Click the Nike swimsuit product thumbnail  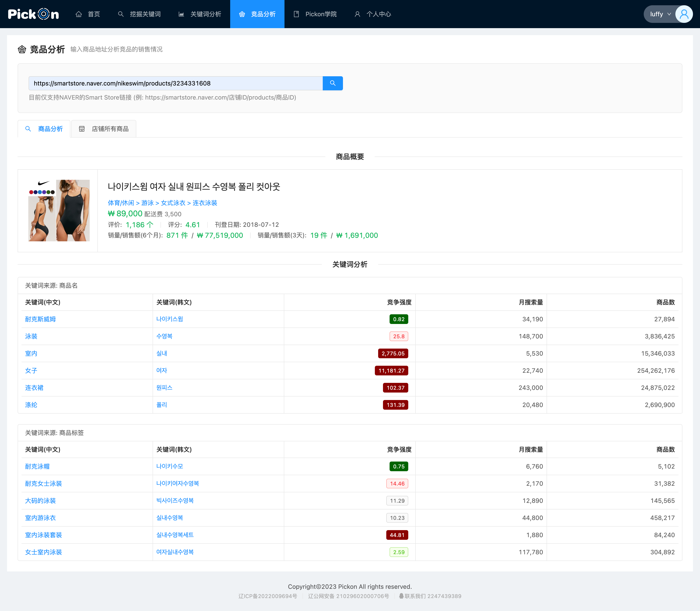tap(59, 210)
